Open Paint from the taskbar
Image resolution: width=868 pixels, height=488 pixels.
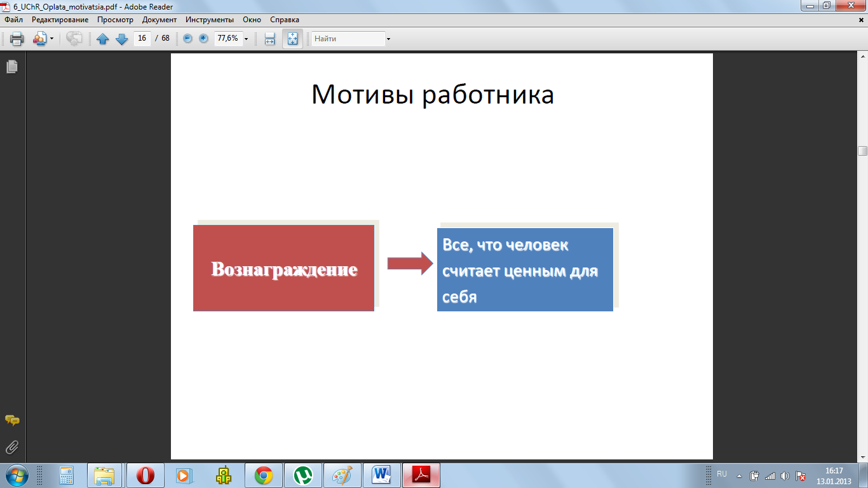(x=342, y=475)
